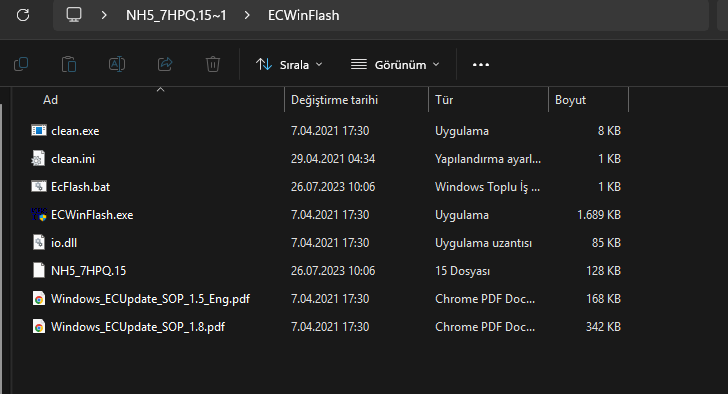Expand the chevron after the PC icon
The image size is (728, 394).
point(104,15)
